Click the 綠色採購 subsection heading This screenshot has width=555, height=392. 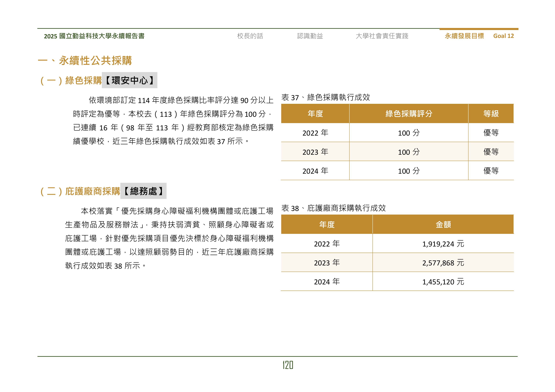pos(83,80)
